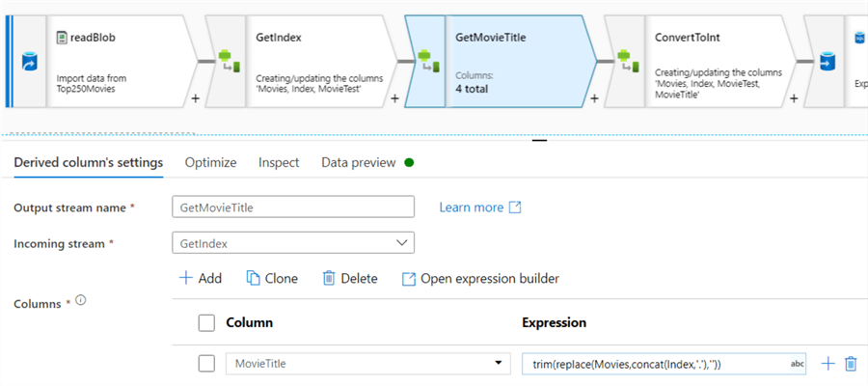The width and height of the screenshot is (868, 386).
Task: Open the Data preview tab
Action: coord(358,163)
